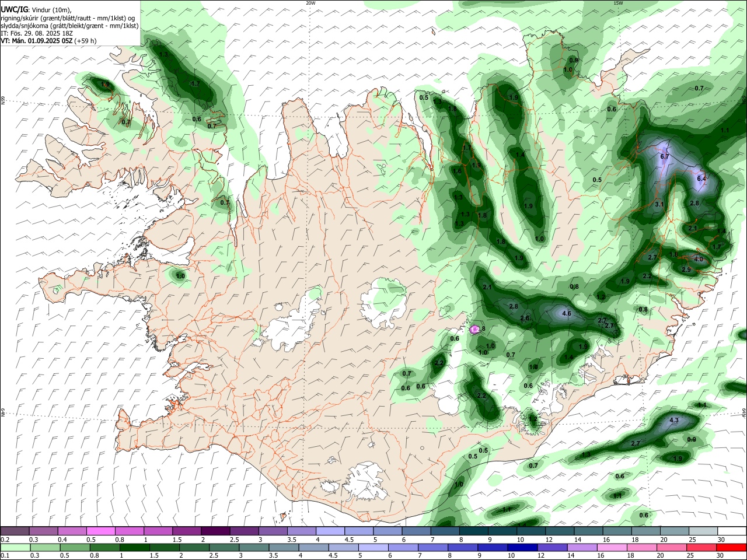Select top-row magenta swatch between 1 and 1.5
This screenshot has width=747, height=560.
(x=158, y=531)
